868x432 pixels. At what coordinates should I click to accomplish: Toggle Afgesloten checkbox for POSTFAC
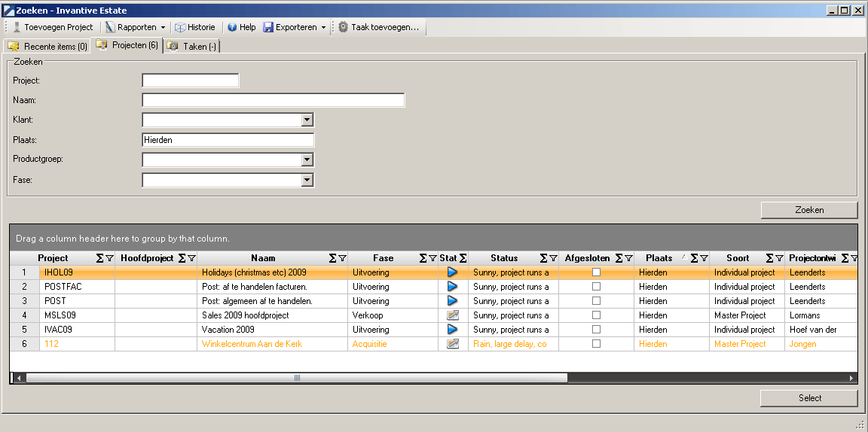tap(596, 287)
